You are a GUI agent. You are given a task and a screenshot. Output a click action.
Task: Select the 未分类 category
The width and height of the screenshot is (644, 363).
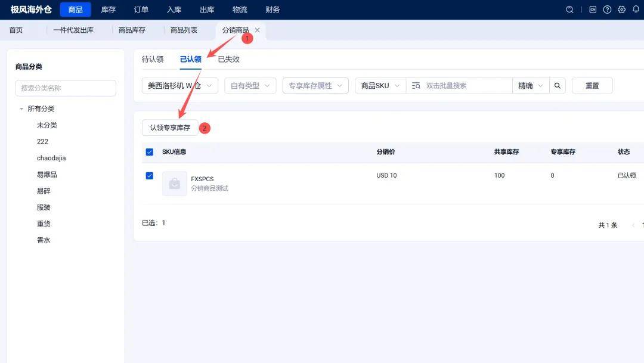pyautogui.click(x=47, y=125)
